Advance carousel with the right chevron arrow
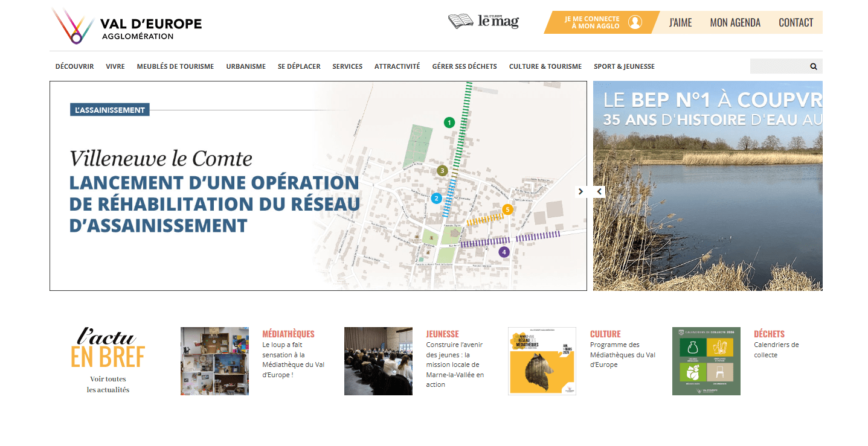The height and width of the screenshot is (446, 868). click(580, 191)
